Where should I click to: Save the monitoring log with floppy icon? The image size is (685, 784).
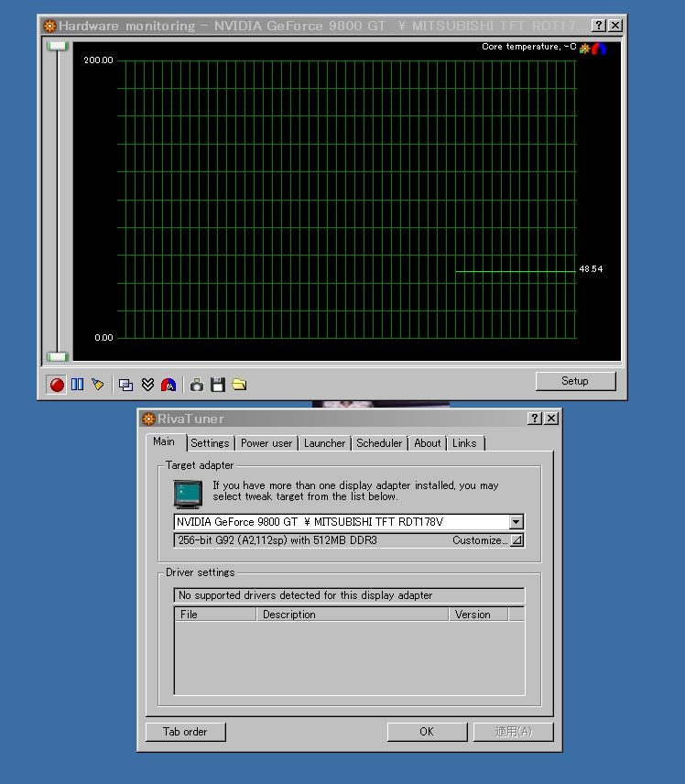pos(218,385)
